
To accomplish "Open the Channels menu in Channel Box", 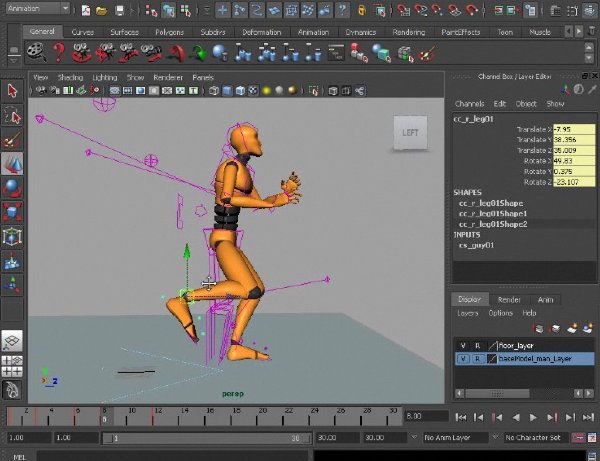I will point(470,104).
